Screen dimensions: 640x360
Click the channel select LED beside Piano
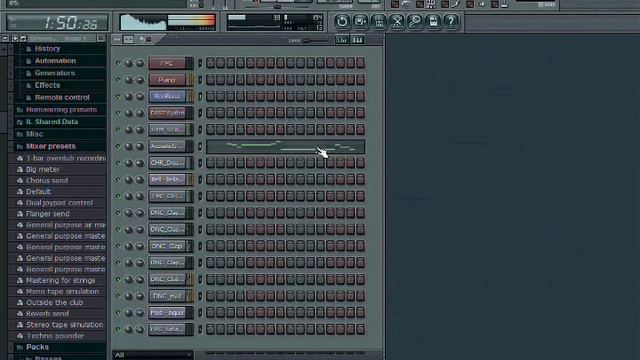pyautogui.click(x=200, y=80)
